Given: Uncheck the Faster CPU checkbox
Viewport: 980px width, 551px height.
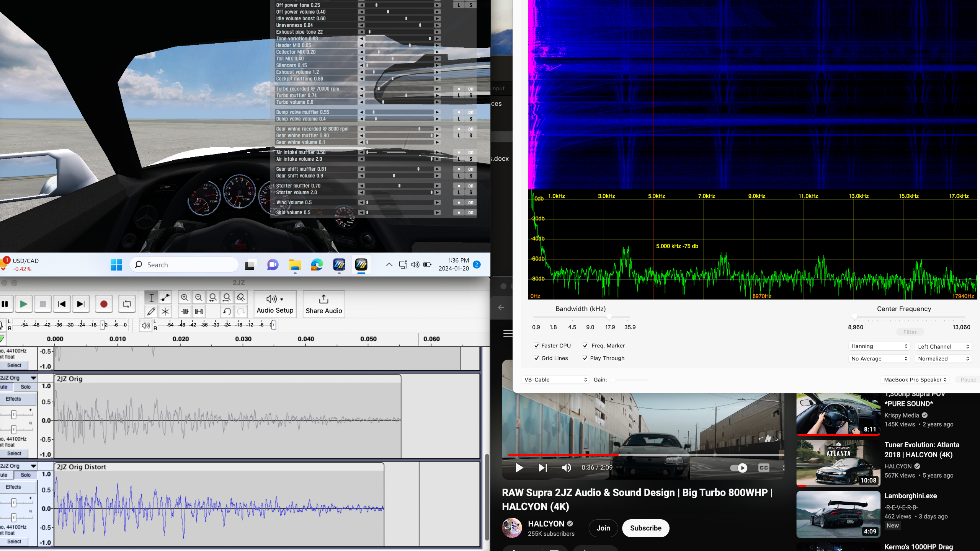Looking at the screenshot, I should 537,346.
